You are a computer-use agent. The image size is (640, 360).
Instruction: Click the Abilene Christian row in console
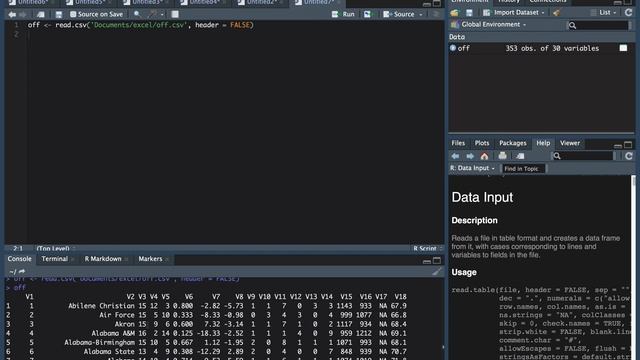[x=207, y=306]
